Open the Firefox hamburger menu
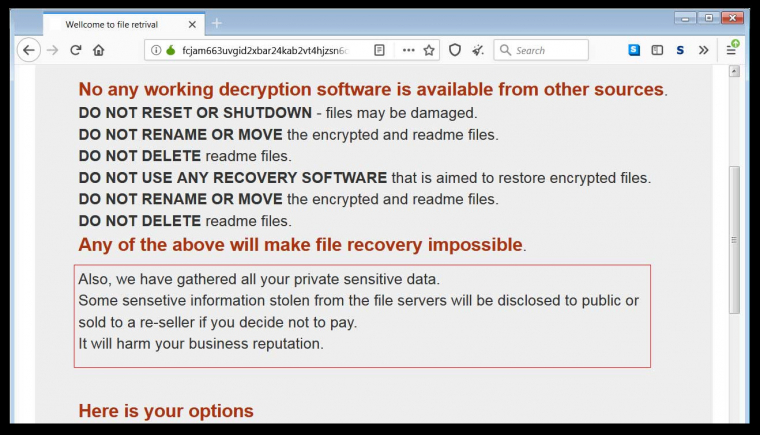Viewport: 760px width, 435px height. coord(731,50)
